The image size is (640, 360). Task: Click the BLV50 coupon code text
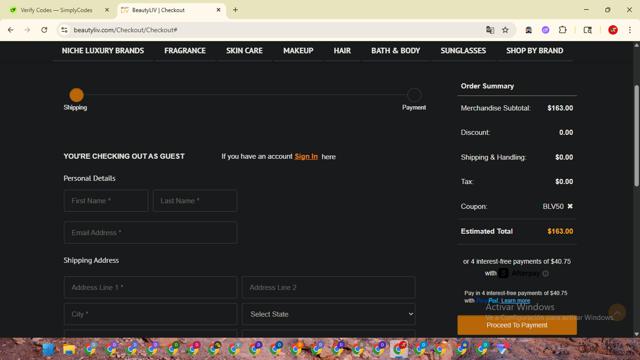(x=553, y=207)
